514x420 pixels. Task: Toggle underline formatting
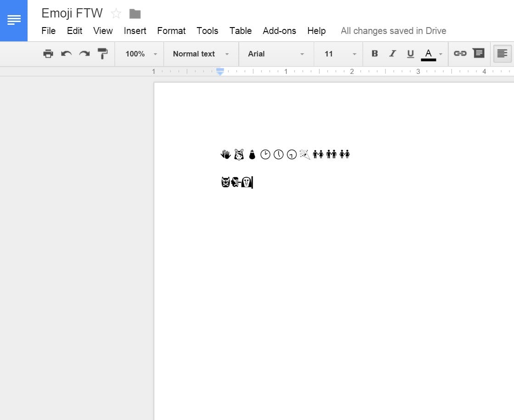(x=410, y=54)
